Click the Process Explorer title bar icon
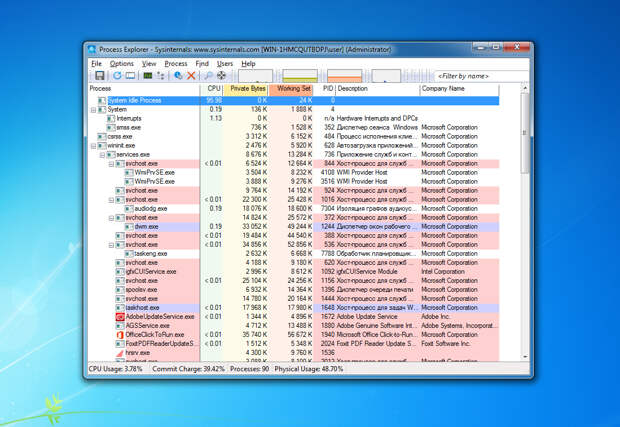This screenshot has height=427, width=620. pos(92,49)
